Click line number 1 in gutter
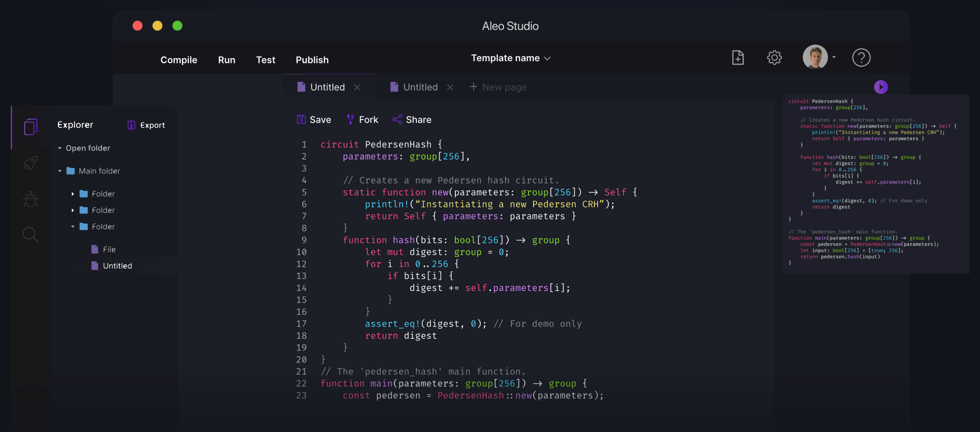The width and height of the screenshot is (980, 432). point(304,144)
